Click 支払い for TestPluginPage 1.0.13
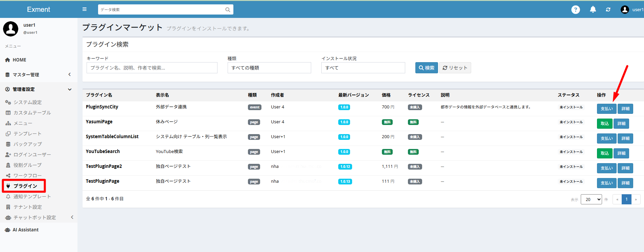Image resolution: width=644 pixels, height=252 pixels. 606,183
